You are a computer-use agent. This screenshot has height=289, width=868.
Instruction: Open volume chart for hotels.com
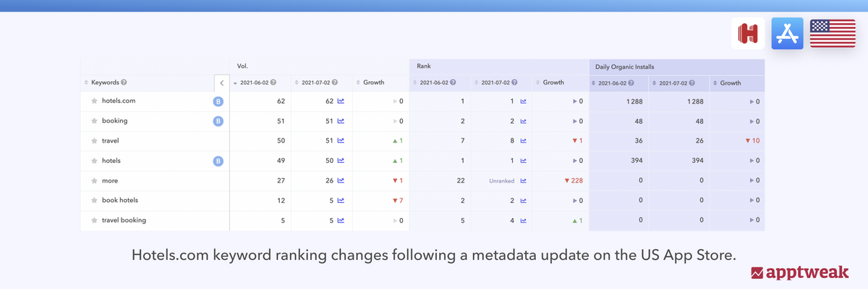340,101
